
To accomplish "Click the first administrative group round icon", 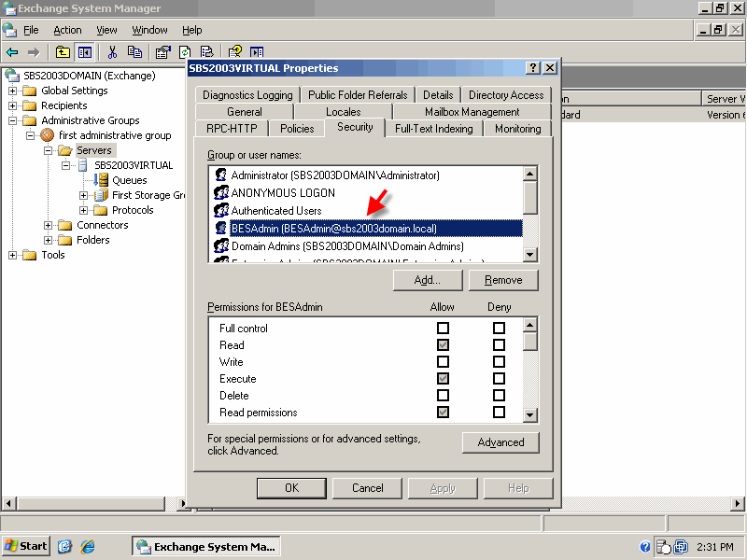I will (x=48, y=135).
